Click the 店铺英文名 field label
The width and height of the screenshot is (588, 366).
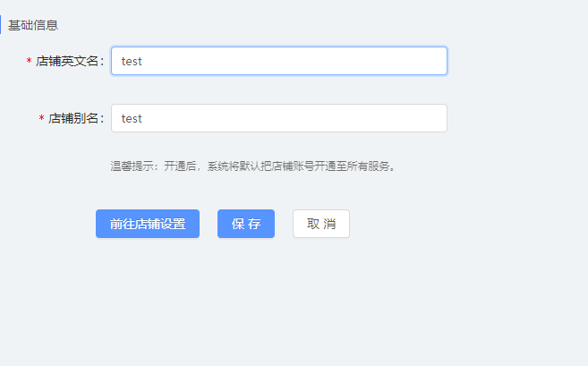(x=67, y=61)
